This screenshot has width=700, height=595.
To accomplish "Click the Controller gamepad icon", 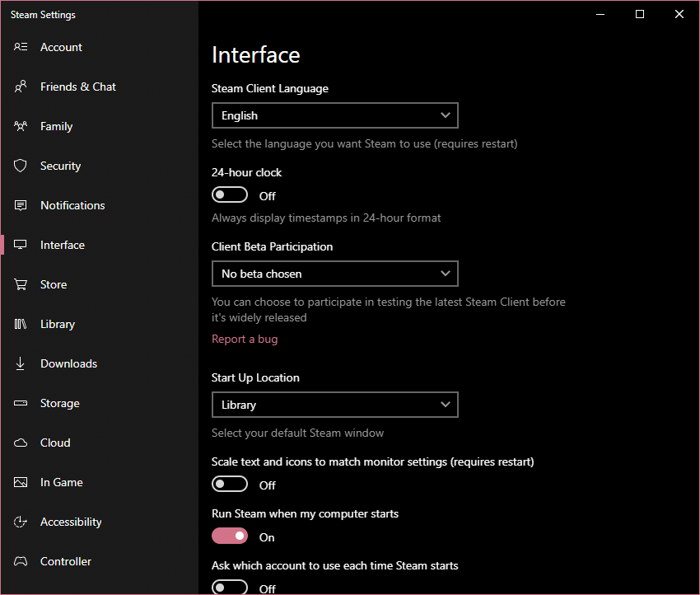I will click(x=21, y=561).
